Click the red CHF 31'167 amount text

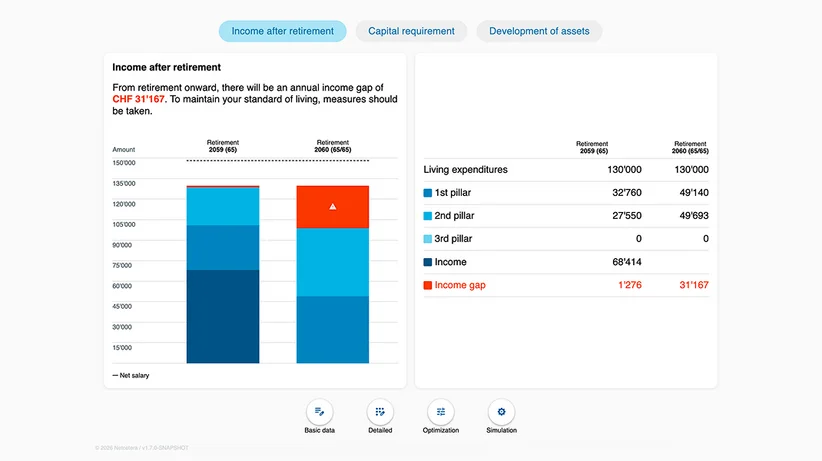138,99
